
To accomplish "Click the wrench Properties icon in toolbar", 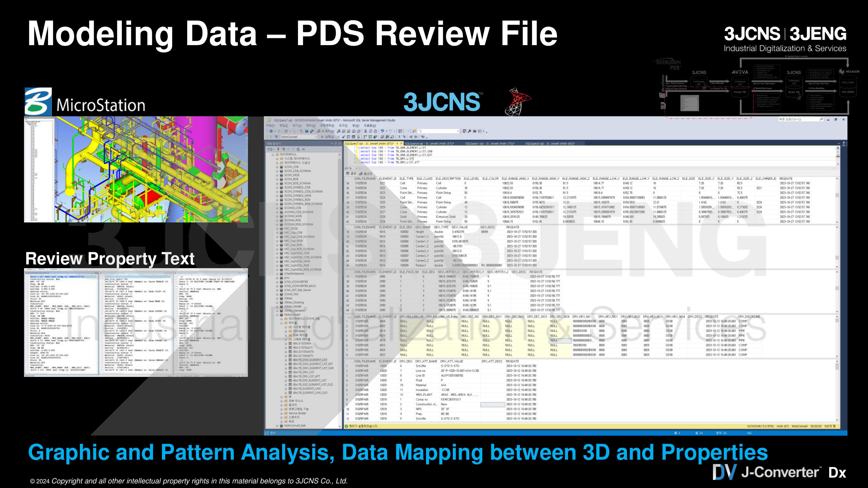I will [469, 131].
